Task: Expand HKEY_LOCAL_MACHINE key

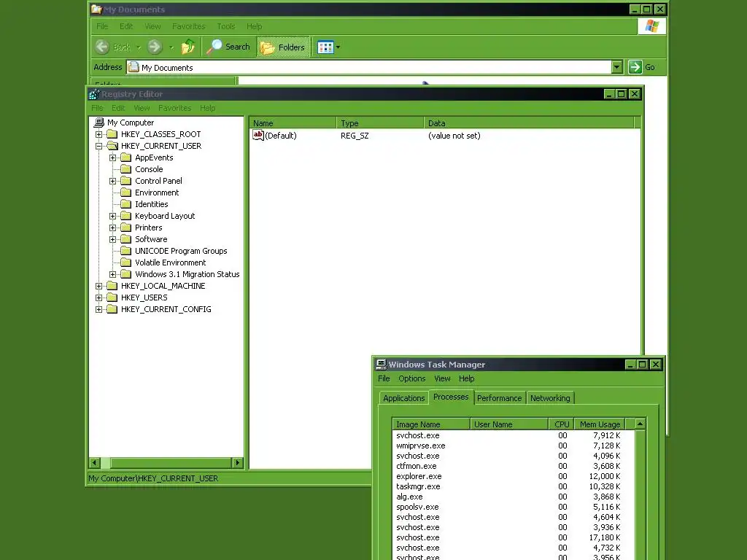Action: pos(98,286)
